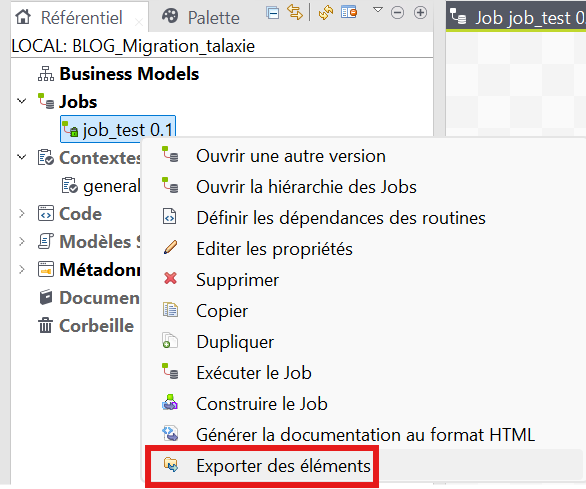Viewport: 586px width, 489px height.
Task: Click the Construire le Job build icon
Action: 170,402
